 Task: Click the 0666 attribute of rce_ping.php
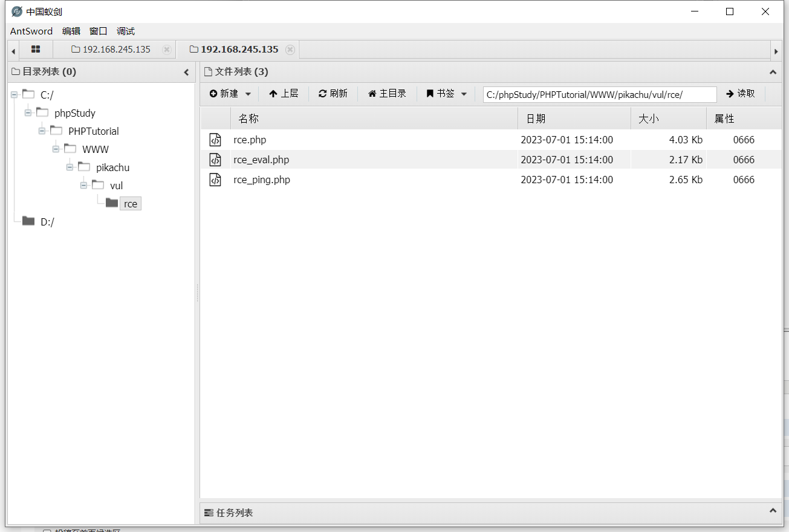(744, 180)
